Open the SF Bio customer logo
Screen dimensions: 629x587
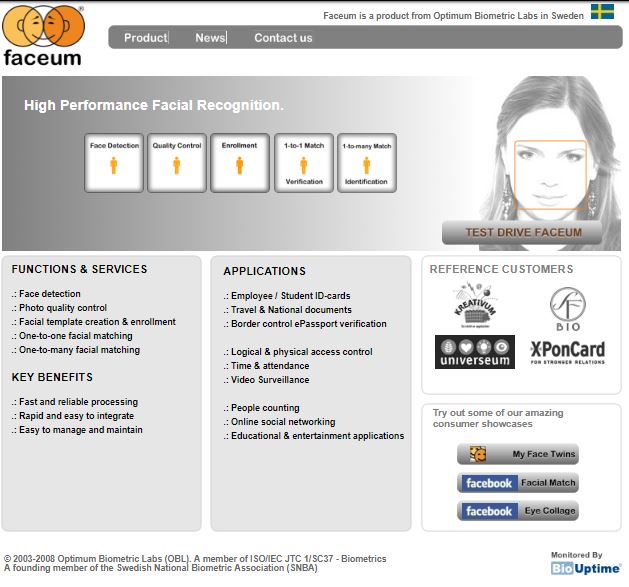click(568, 309)
